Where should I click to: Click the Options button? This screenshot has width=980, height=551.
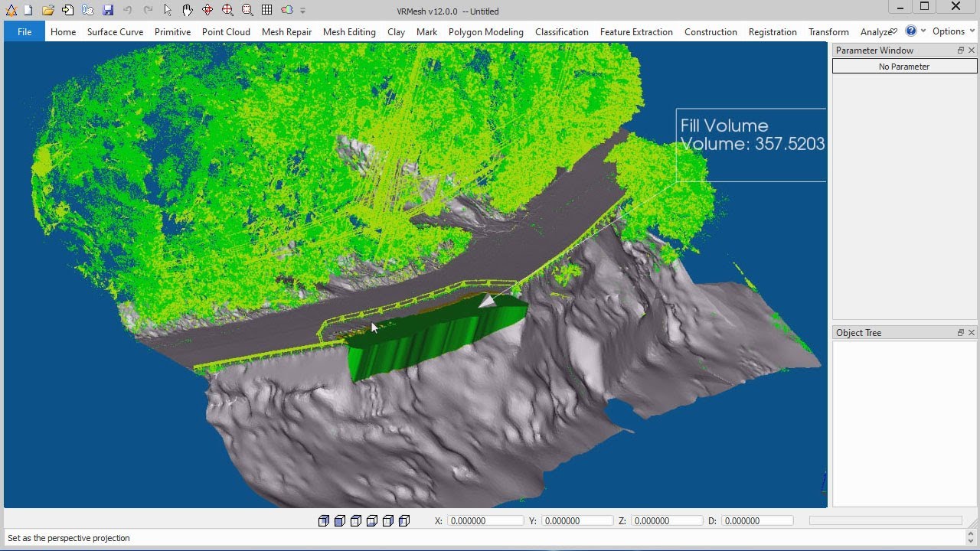pyautogui.click(x=948, y=31)
